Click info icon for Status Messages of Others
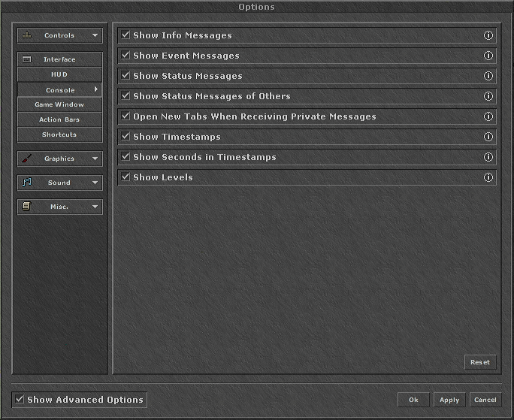Viewport: 514px width, 420px height. tap(488, 96)
